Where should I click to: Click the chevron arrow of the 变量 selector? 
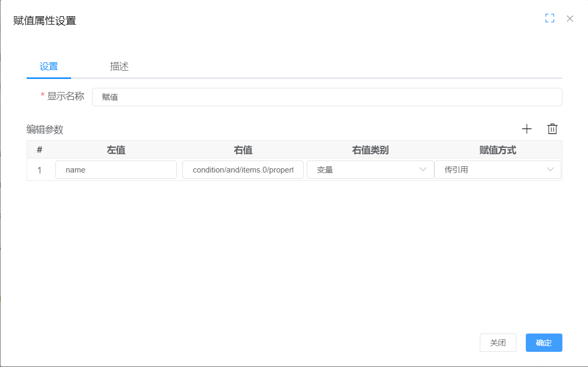click(423, 169)
